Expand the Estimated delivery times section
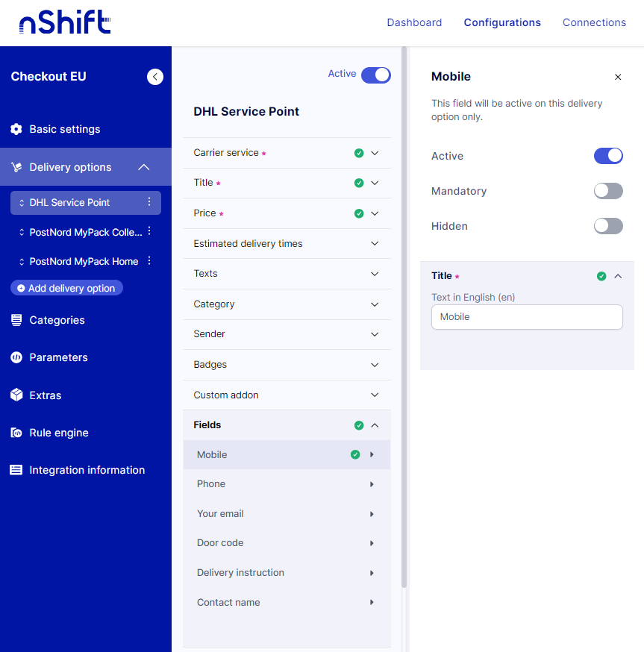This screenshot has width=644, height=652. click(x=375, y=244)
